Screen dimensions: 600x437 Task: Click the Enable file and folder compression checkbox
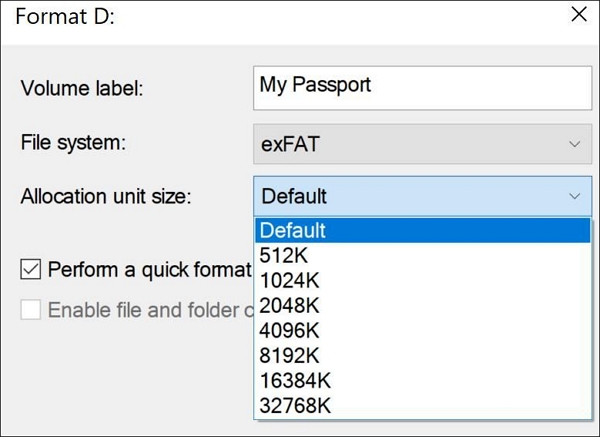pos(31,309)
